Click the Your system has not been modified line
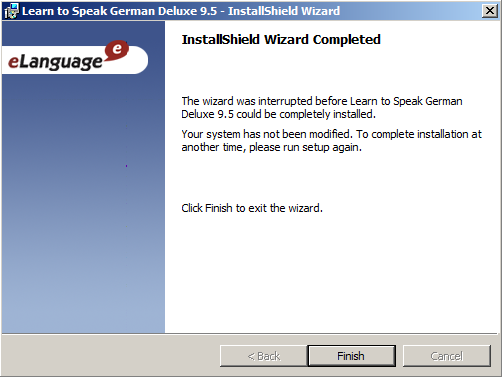Viewport: 502px width, 377px height. pyautogui.click(x=331, y=134)
